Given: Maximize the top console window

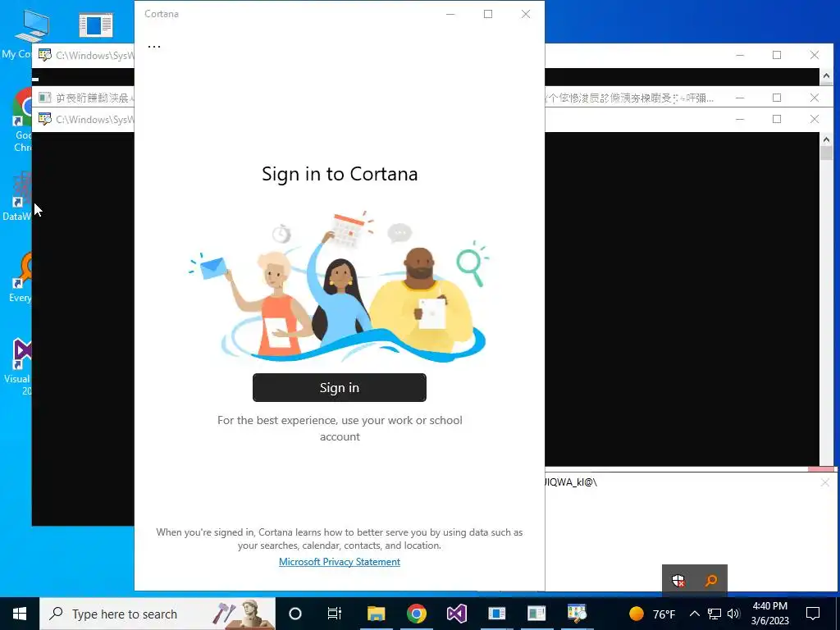Looking at the screenshot, I should (x=777, y=55).
